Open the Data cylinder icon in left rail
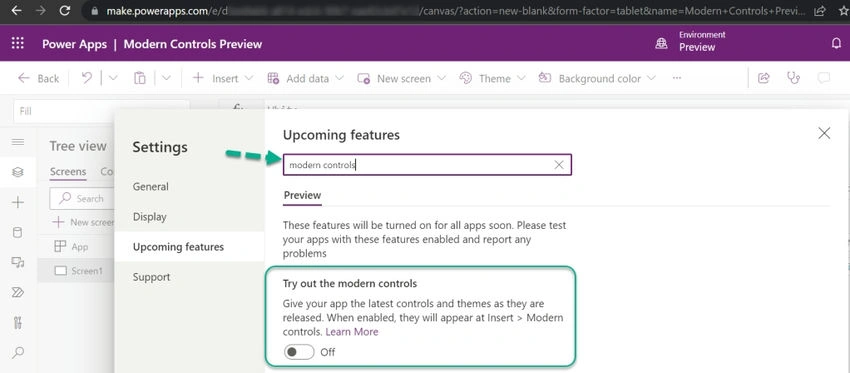 coord(18,233)
